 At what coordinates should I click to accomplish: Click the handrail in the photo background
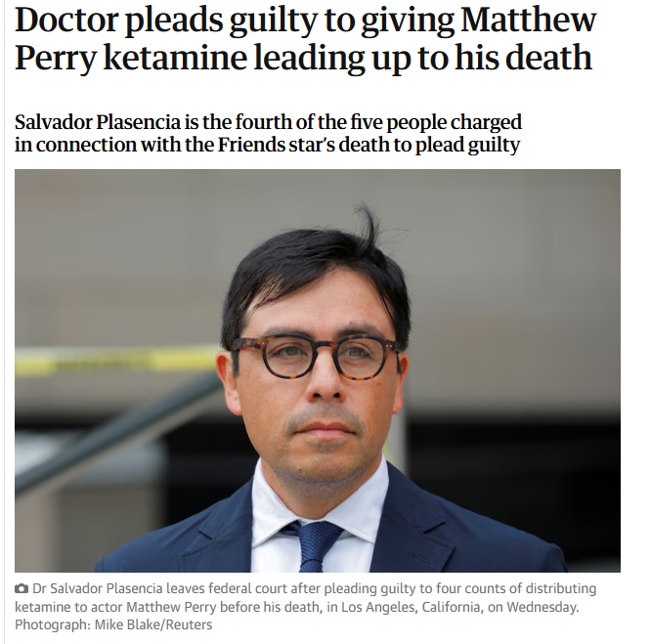[x=118, y=432]
